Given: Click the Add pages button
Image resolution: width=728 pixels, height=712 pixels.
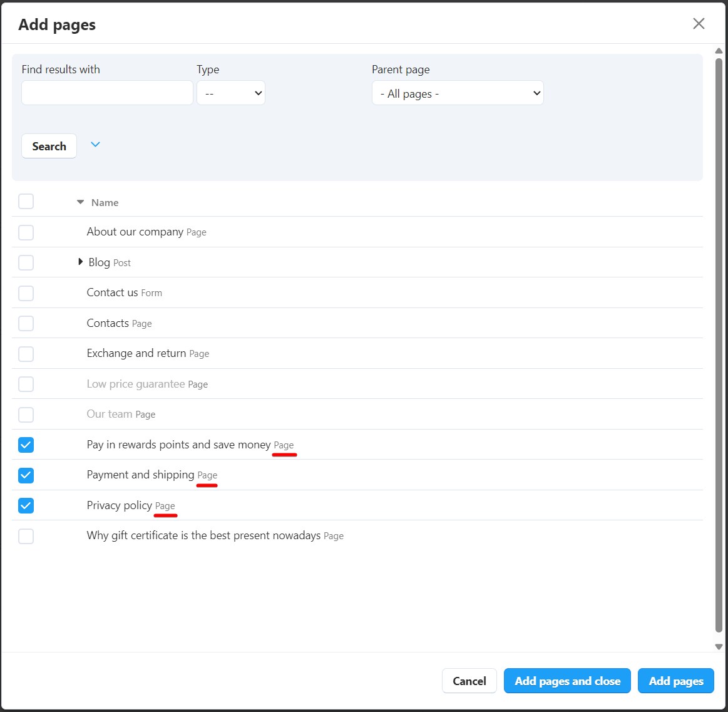Looking at the screenshot, I should point(675,681).
